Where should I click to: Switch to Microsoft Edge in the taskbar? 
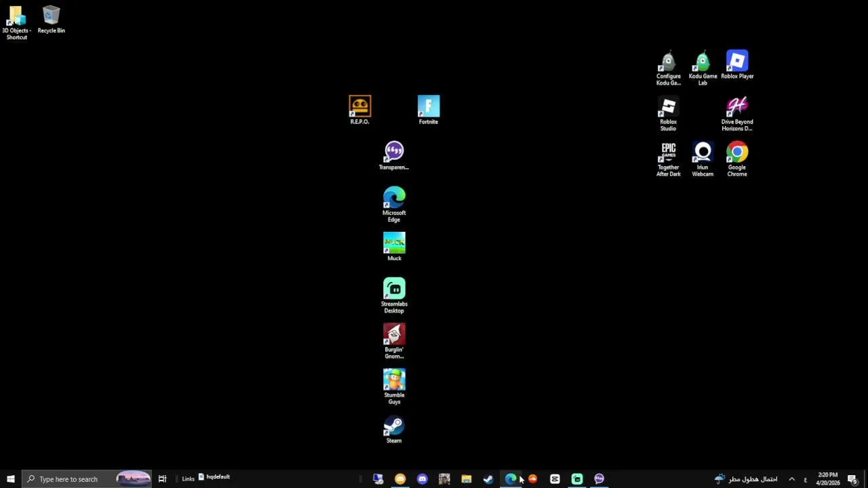511,479
